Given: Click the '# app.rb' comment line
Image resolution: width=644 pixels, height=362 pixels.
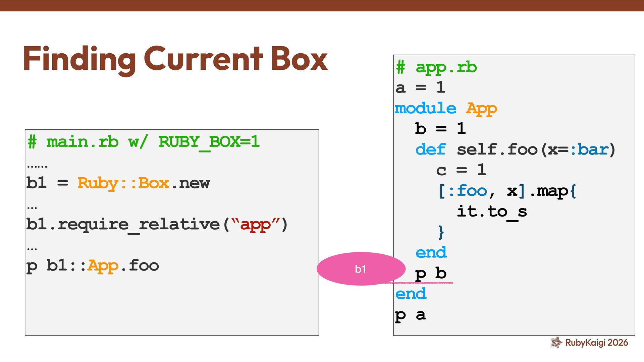Looking at the screenshot, I should coord(436,67).
